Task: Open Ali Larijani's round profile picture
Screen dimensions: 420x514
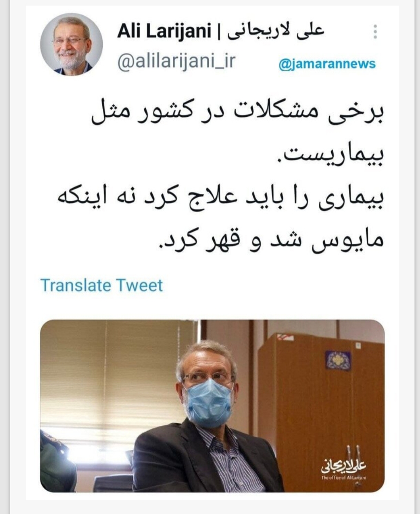Action: 71,44
